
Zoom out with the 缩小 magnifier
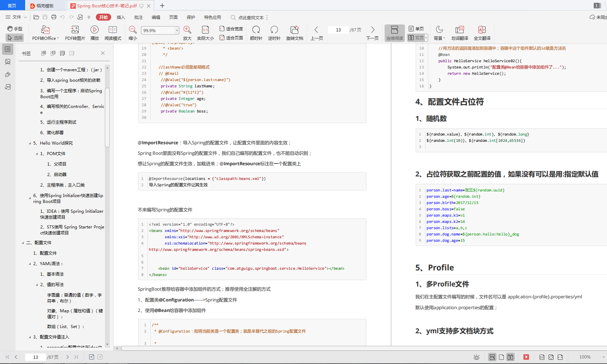[x=133, y=33]
